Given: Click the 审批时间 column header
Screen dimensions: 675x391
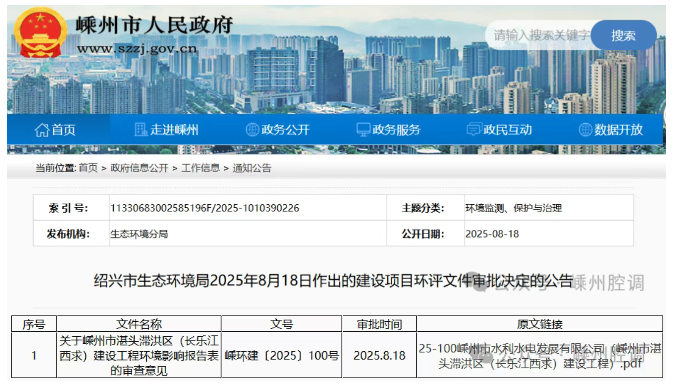Looking at the screenshot, I should coord(379,324).
